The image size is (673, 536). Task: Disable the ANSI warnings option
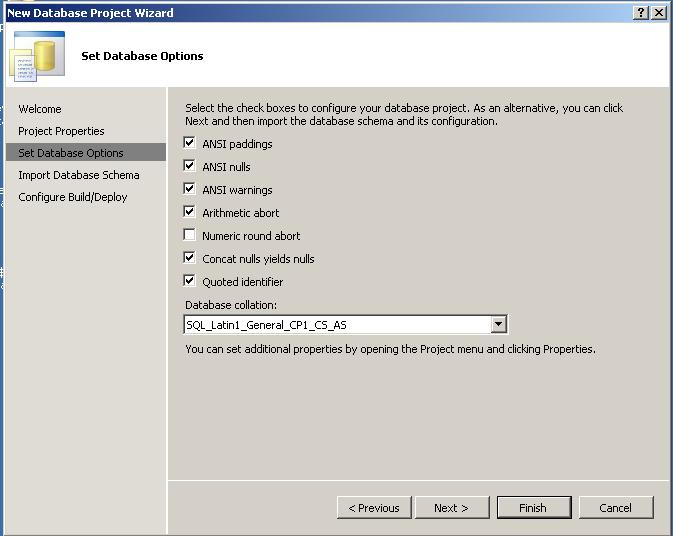[189, 189]
